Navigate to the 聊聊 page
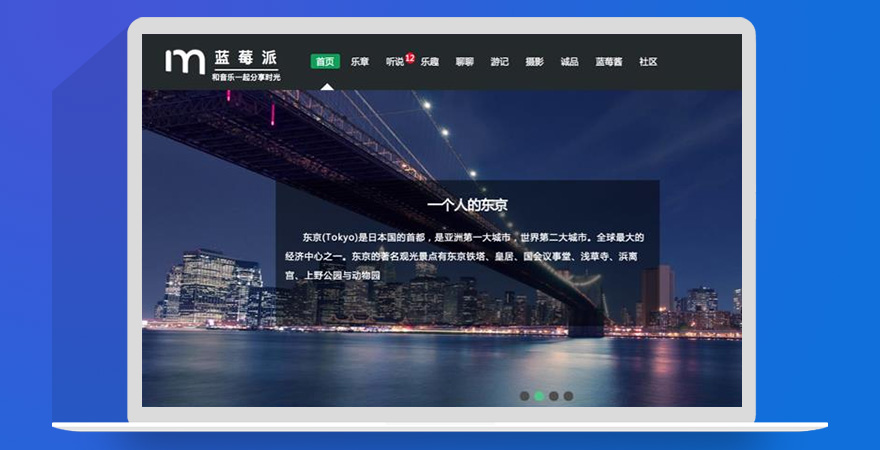The height and width of the screenshot is (450, 880). [464, 62]
